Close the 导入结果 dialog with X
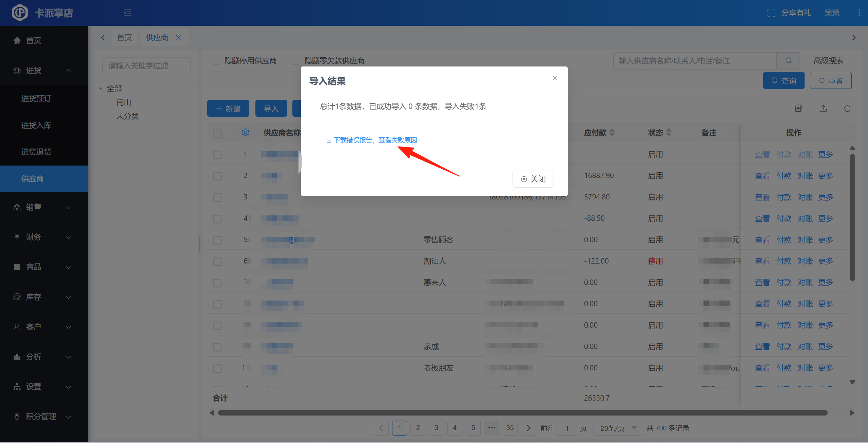Screen dimensions: 868x443 [555, 78]
